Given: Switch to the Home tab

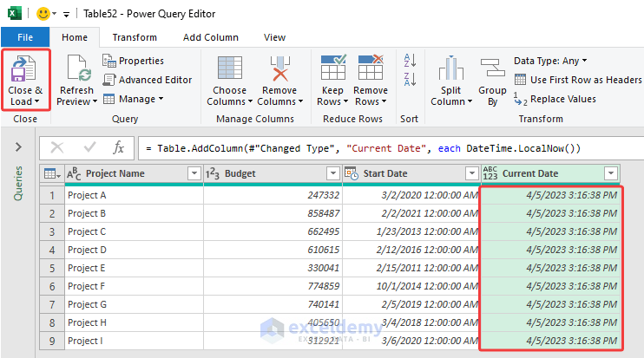Looking at the screenshot, I should pos(75,37).
